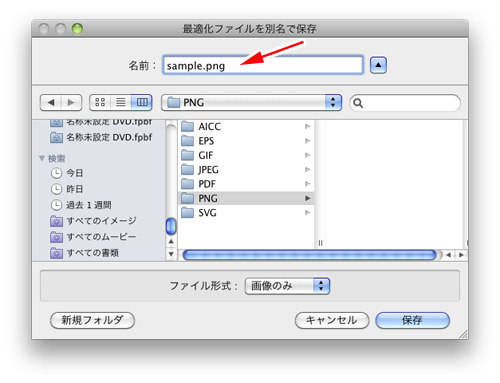Click the back navigation arrow
Screen dimensions: 500x383
pyautogui.click(x=51, y=102)
